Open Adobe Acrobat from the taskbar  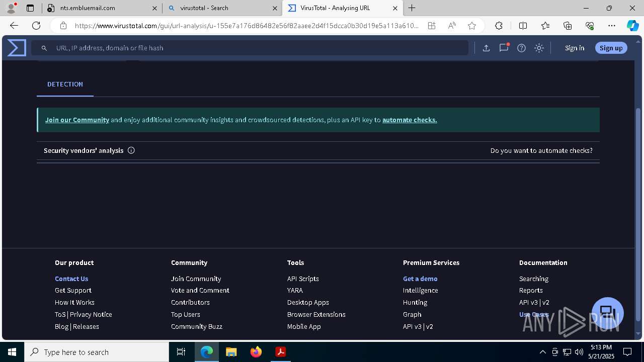pos(281,352)
